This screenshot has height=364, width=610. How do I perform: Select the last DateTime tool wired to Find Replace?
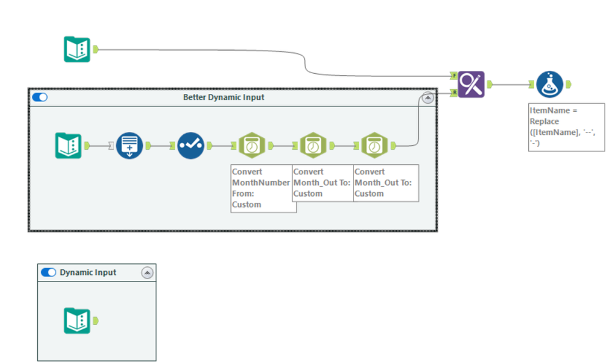click(x=374, y=145)
